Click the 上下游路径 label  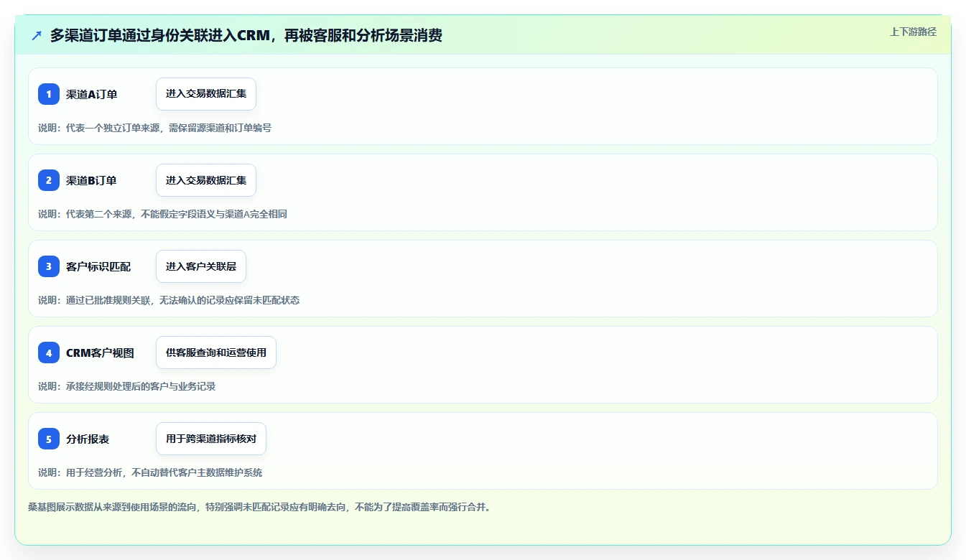(x=913, y=32)
